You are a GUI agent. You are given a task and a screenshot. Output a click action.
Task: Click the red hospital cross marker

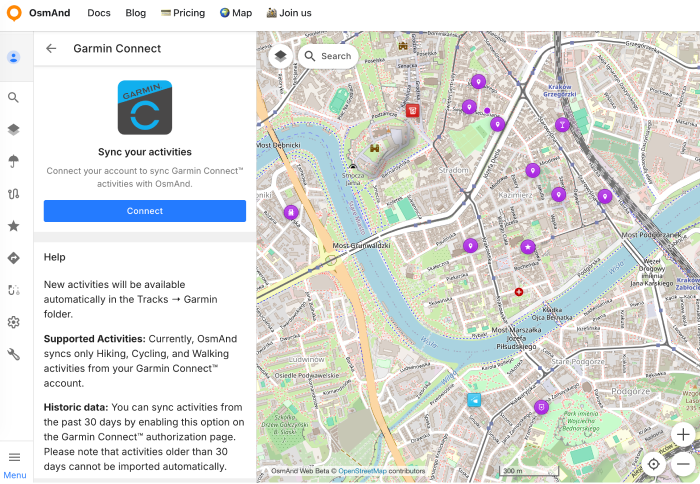tap(519, 292)
